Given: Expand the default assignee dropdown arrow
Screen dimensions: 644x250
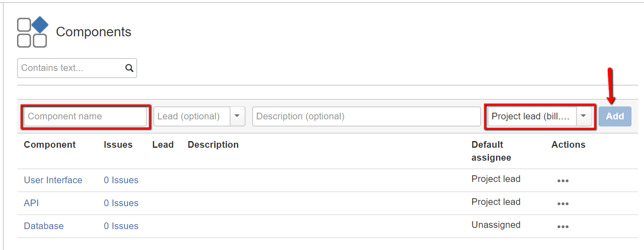Looking at the screenshot, I should [x=584, y=116].
